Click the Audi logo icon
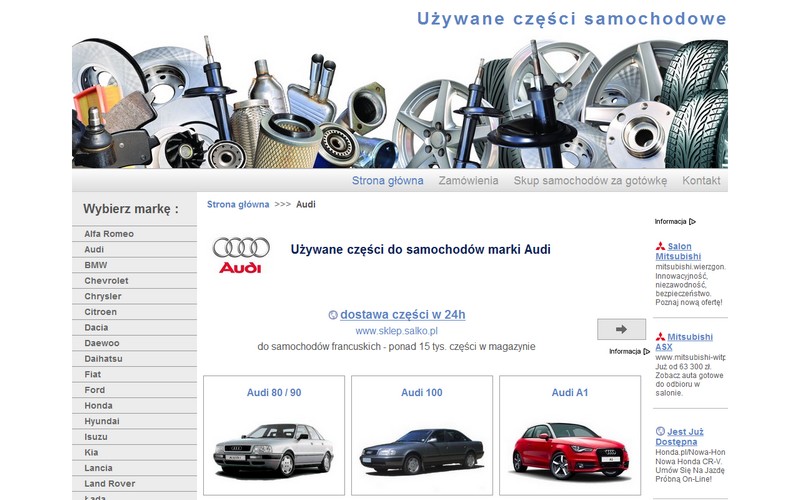The image size is (800, 500). [x=240, y=254]
